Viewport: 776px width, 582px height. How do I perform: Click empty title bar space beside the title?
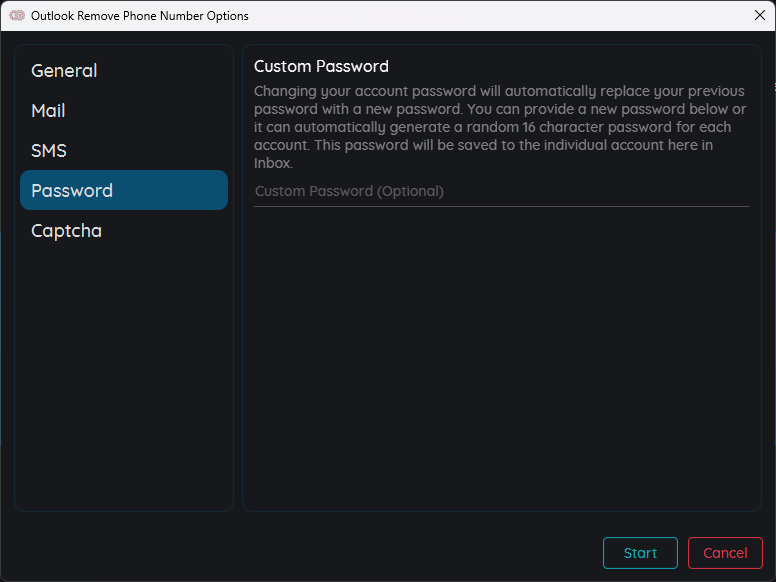pos(495,16)
